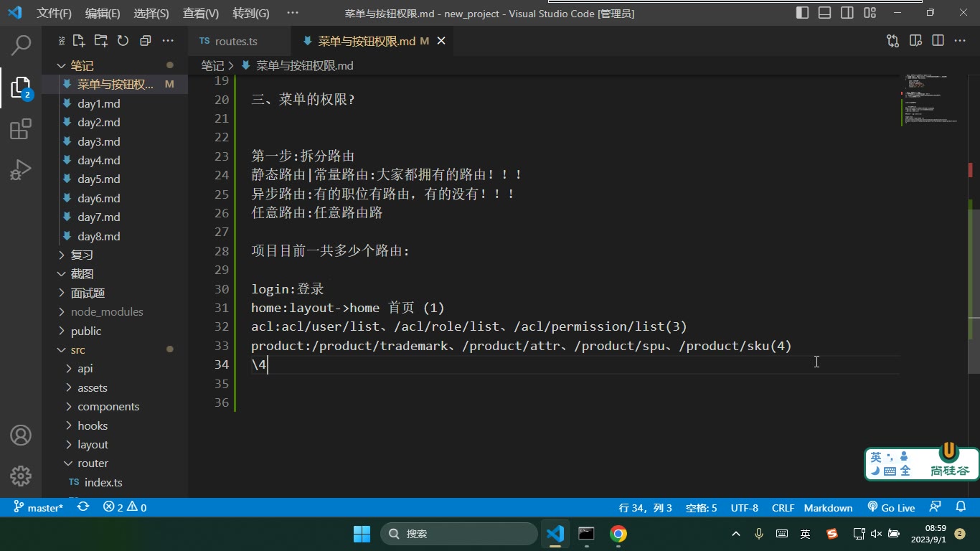Open Run and Debug view
Image resolution: width=980 pixels, height=551 pixels.
point(21,170)
